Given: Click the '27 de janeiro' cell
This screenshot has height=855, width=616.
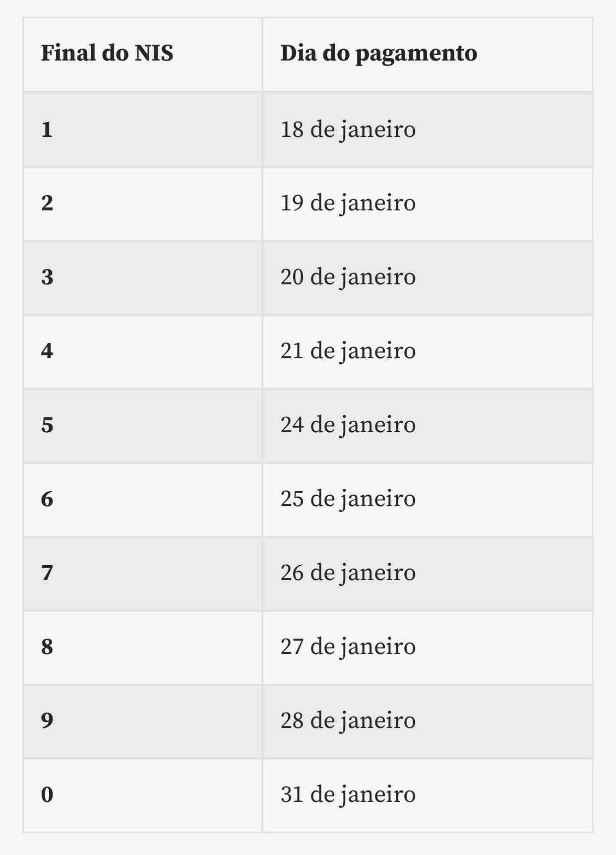Looking at the screenshot, I should coord(428,648).
